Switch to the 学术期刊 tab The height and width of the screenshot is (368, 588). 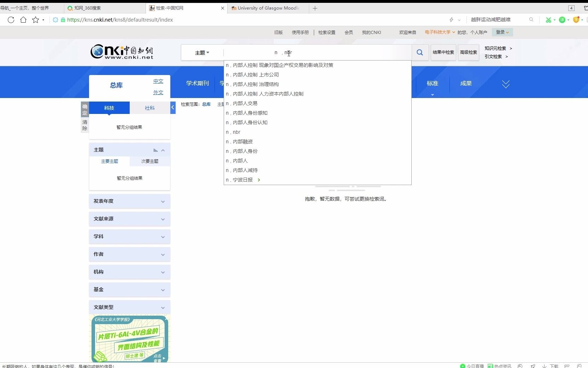[x=197, y=83]
